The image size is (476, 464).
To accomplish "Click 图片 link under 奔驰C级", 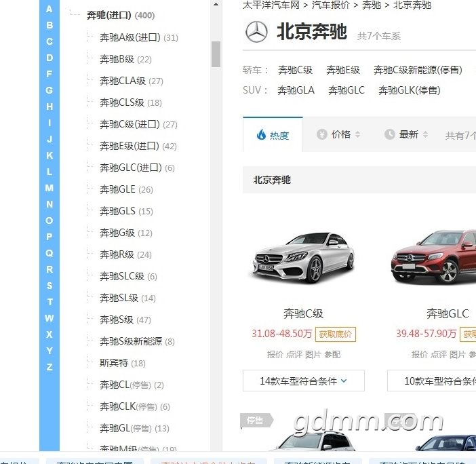I will click(x=313, y=354).
